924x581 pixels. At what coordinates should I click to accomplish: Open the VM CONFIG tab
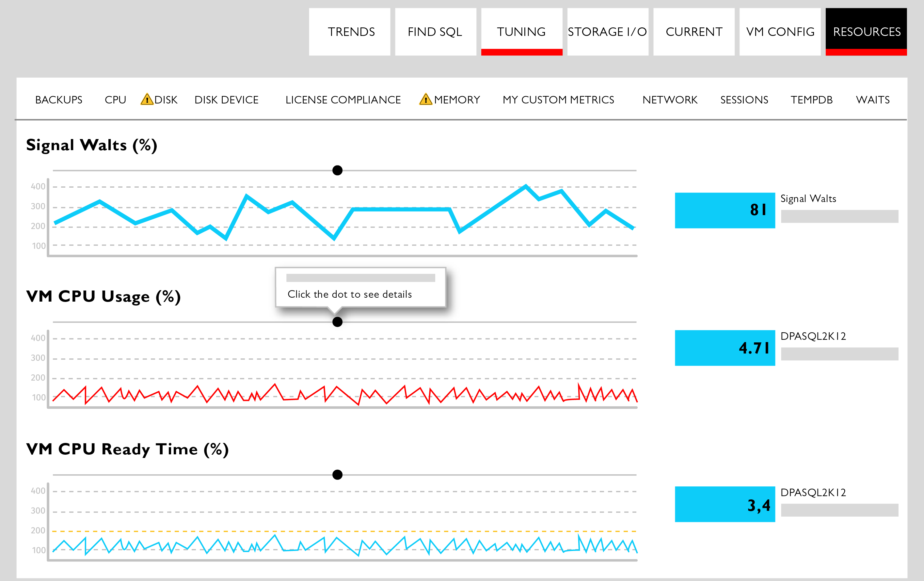780,32
